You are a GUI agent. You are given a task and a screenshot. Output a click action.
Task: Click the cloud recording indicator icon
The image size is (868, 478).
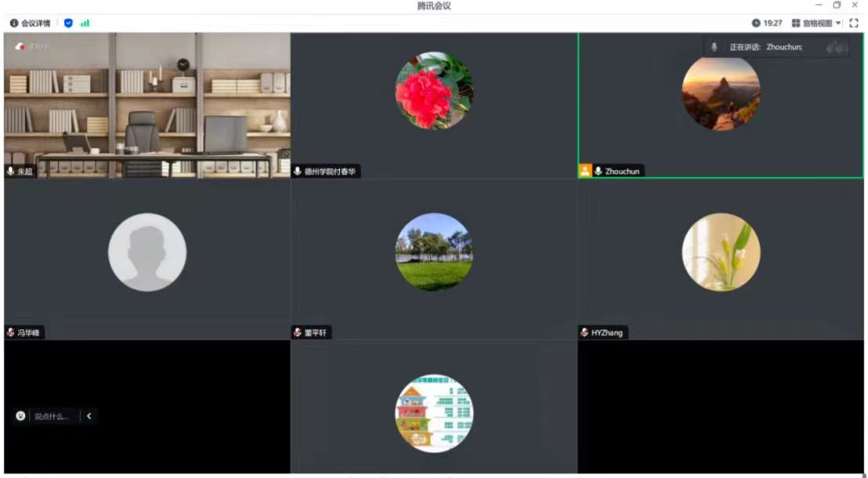click(x=20, y=46)
